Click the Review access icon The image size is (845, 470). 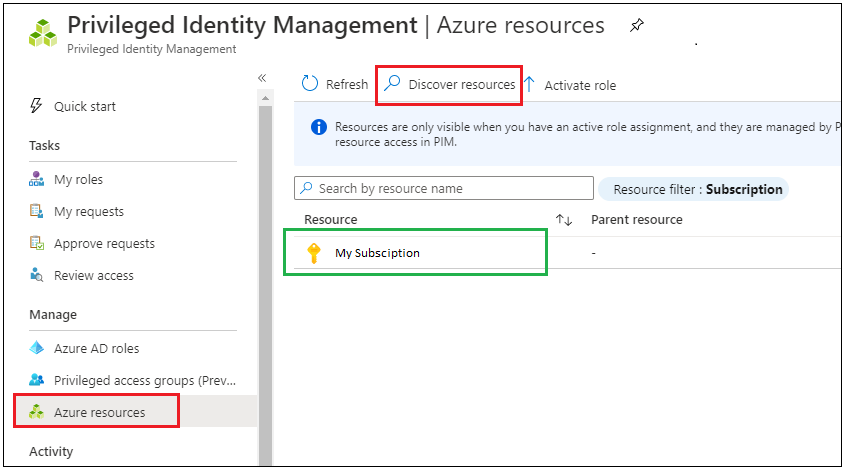[x=36, y=275]
